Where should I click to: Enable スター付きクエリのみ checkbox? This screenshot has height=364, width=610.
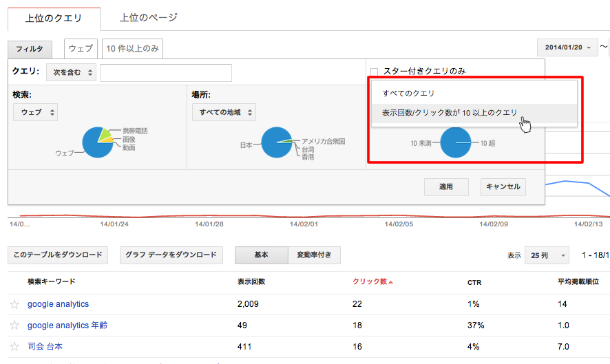(x=375, y=72)
